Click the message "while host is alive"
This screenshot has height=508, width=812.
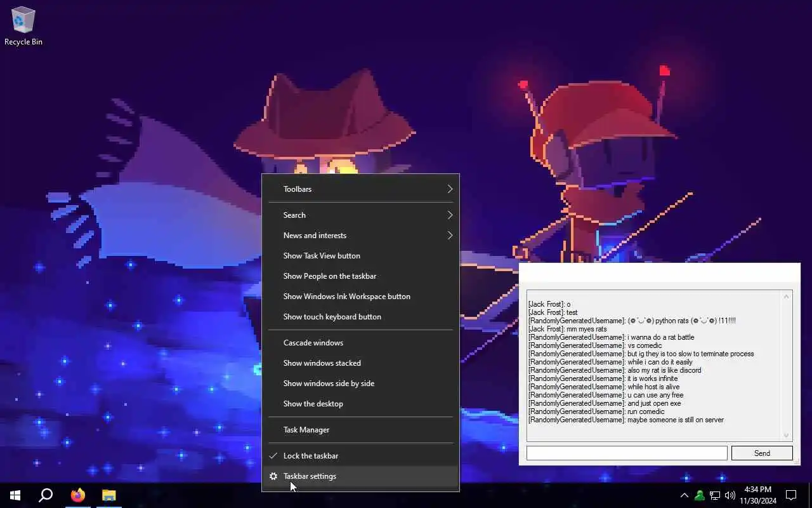pos(653,387)
